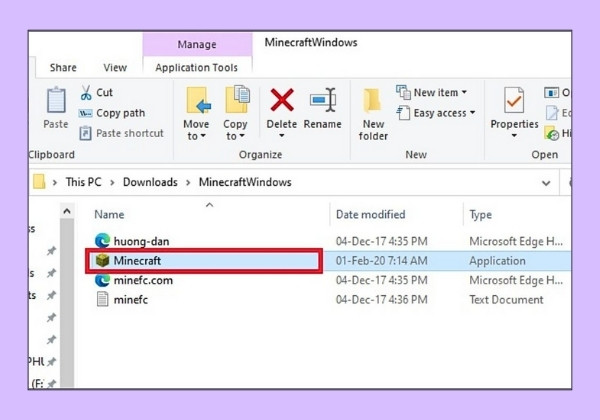This screenshot has width=600, height=420.
Task: Click the red Delete X icon
Action: tap(282, 100)
